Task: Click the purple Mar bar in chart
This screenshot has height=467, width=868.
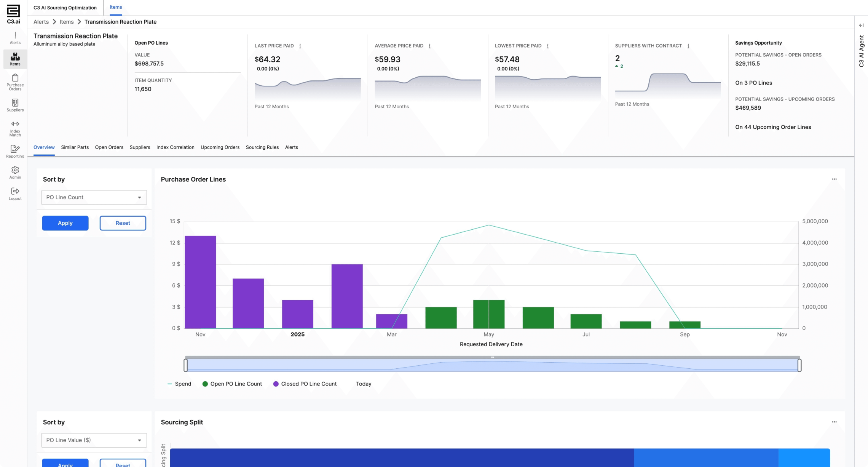Action: pos(392,321)
